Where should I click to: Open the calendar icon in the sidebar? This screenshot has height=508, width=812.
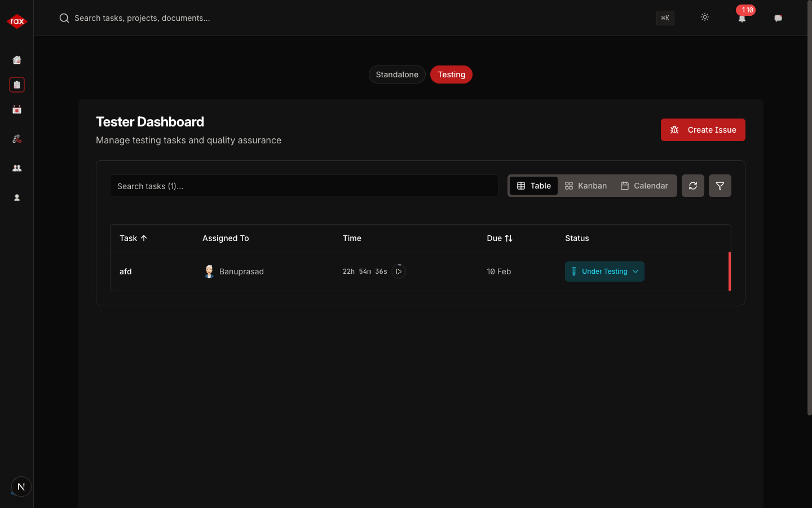pyautogui.click(x=16, y=110)
